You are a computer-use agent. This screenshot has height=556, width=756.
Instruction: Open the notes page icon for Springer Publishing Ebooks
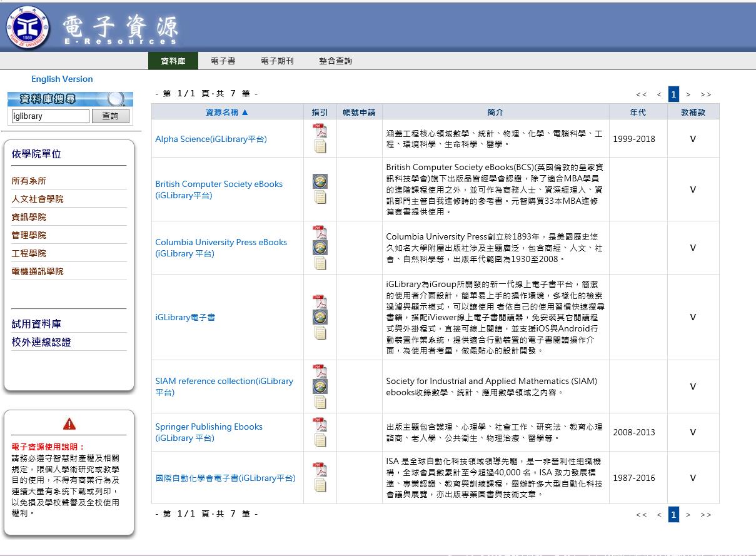(320, 440)
